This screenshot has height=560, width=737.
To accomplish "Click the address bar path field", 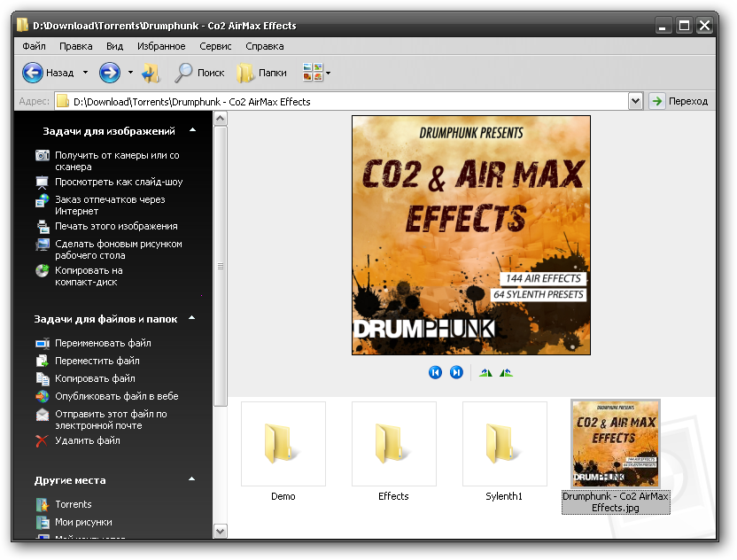I will 341,102.
